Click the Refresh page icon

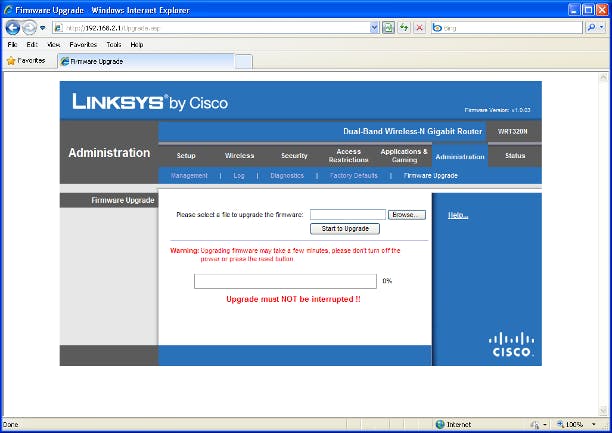pyautogui.click(x=404, y=28)
